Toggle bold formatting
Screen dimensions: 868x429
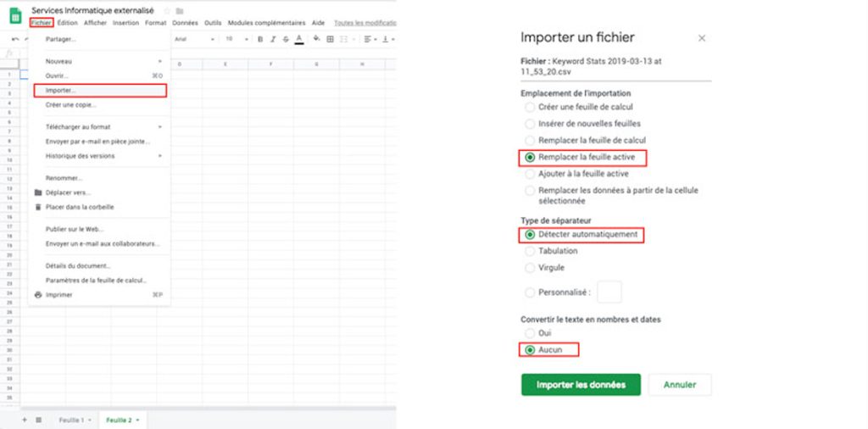click(x=260, y=39)
